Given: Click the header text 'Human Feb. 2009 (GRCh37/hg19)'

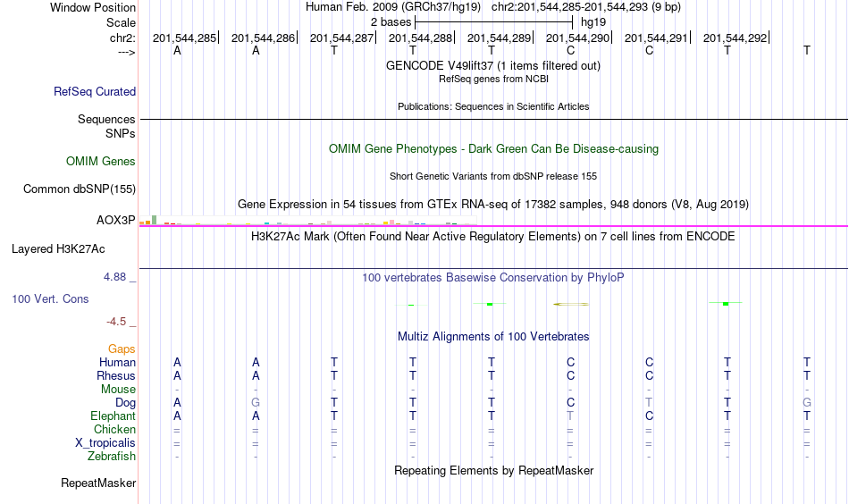Looking at the screenshot, I should [393, 7].
